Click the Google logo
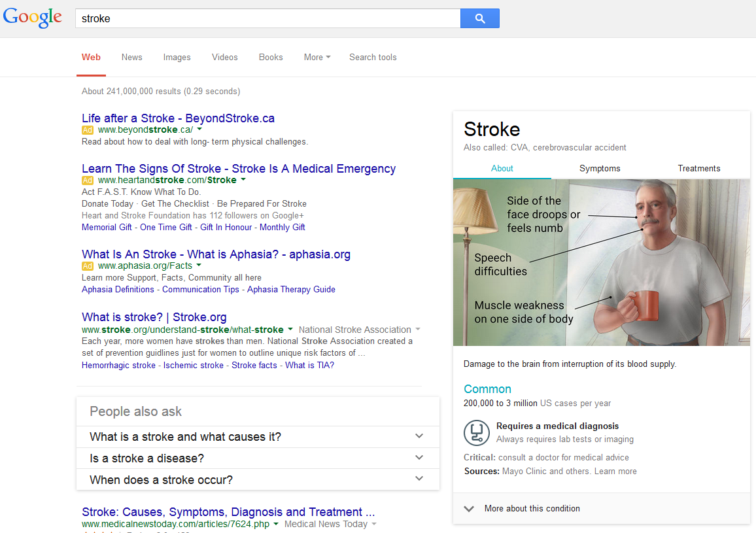The width and height of the screenshot is (756, 533). click(x=33, y=18)
